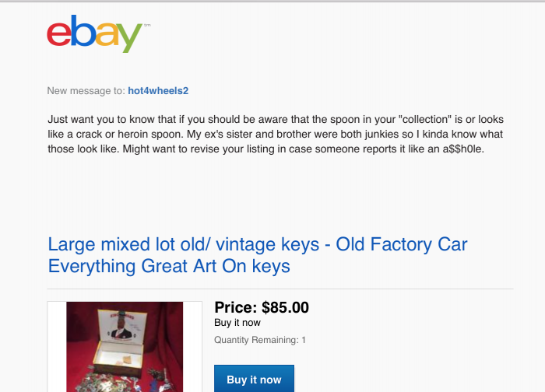Click the trademark symbol beside the logo
Viewport: 545px width, 392px height.
tap(147, 26)
